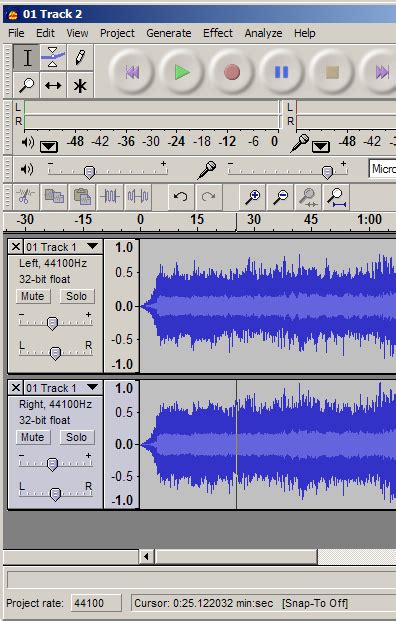Select the Draw pencil tool
This screenshot has height=621, width=396.
(80, 57)
